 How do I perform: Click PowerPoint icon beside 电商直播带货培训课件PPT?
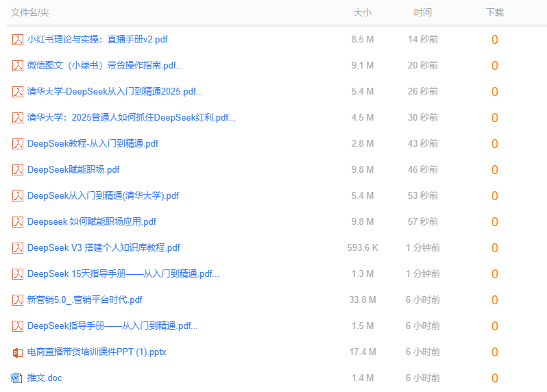coord(17,352)
